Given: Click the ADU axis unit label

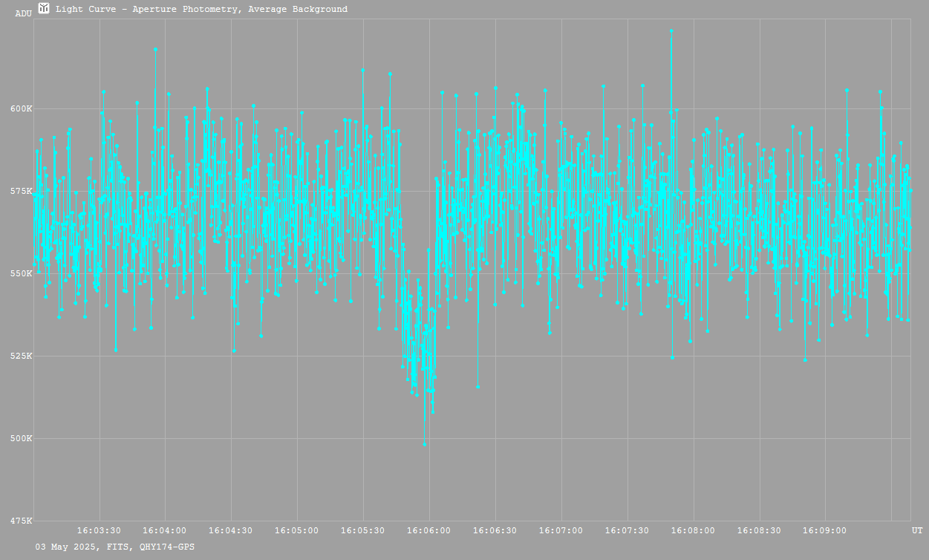Looking at the screenshot, I should coord(23,13).
